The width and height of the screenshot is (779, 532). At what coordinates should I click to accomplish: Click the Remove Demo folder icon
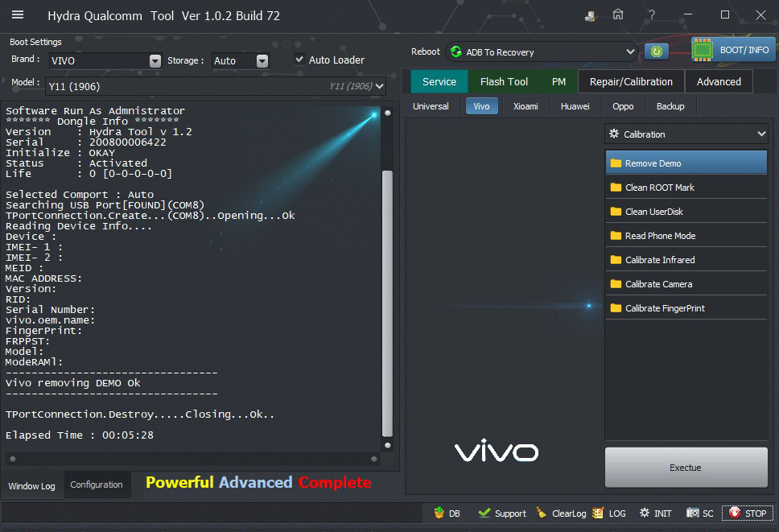coord(616,163)
